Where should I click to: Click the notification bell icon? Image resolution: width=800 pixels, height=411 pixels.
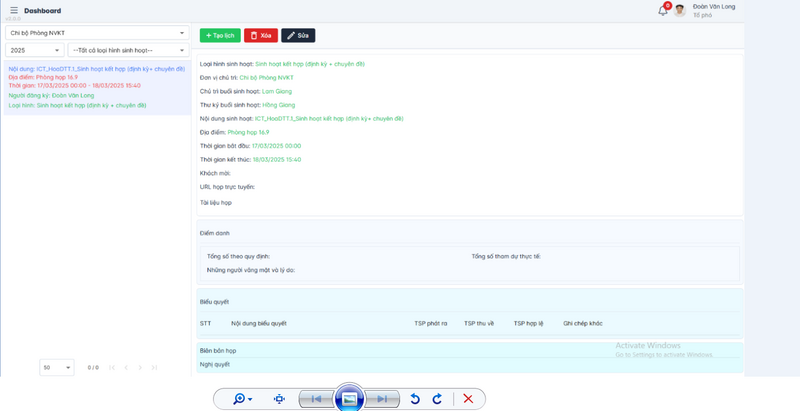click(662, 11)
